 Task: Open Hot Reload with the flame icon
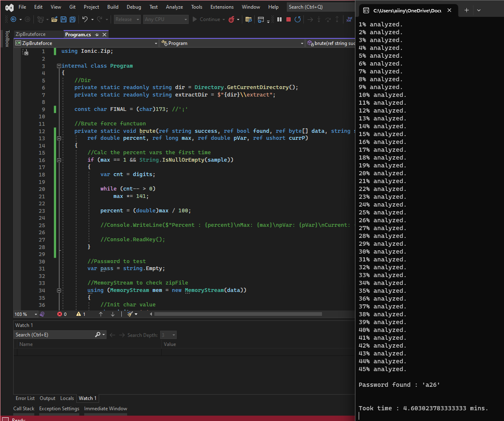tap(232, 19)
